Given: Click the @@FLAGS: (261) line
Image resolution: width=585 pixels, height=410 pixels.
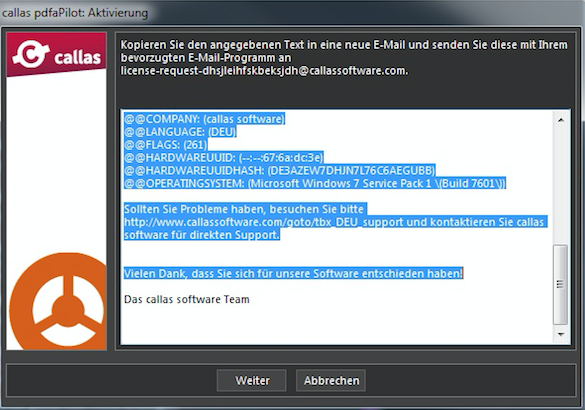Looking at the screenshot, I should pos(166,144).
